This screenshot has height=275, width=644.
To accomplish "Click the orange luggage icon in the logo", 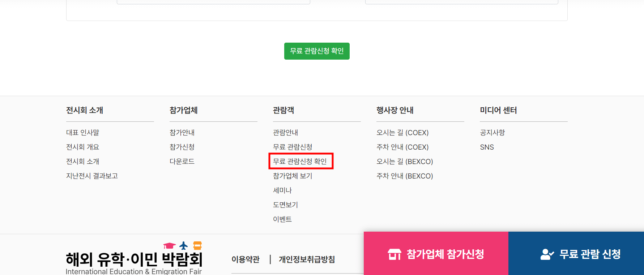I will point(198,246).
